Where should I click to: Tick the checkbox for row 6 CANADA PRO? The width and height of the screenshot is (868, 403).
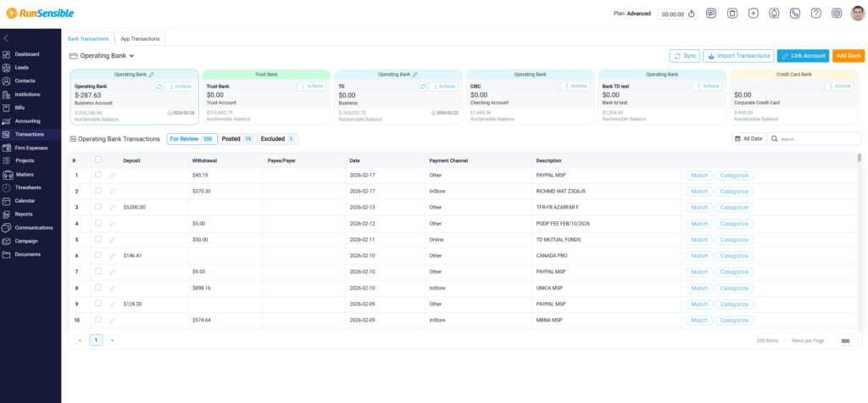(98, 255)
